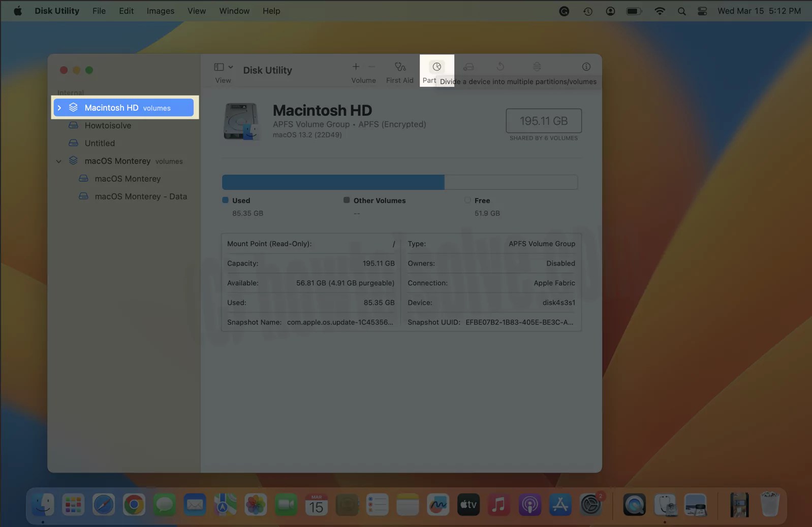Run First Aid via the stethoscope icon

[400, 67]
